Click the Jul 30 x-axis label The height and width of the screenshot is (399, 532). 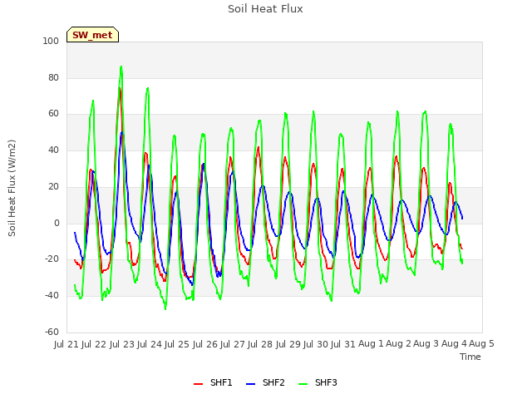tap(316, 344)
